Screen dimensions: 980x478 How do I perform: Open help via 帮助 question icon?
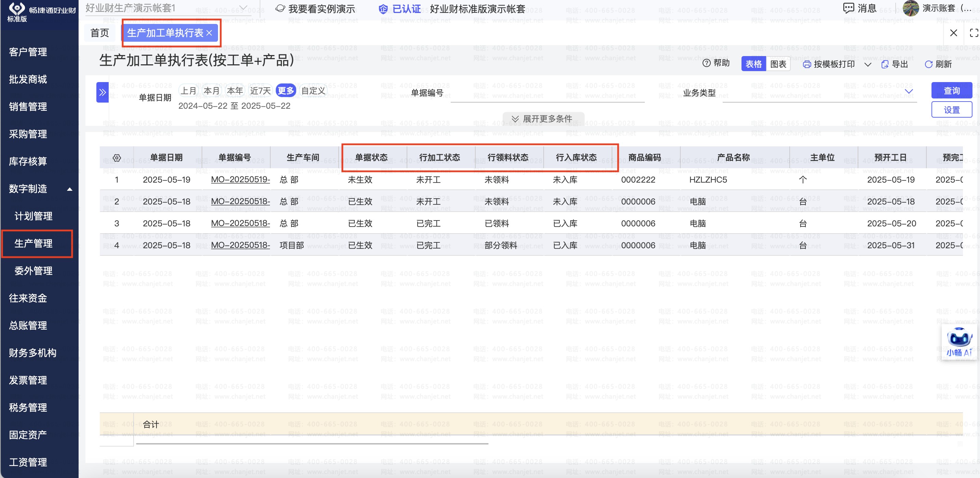(706, 63)
